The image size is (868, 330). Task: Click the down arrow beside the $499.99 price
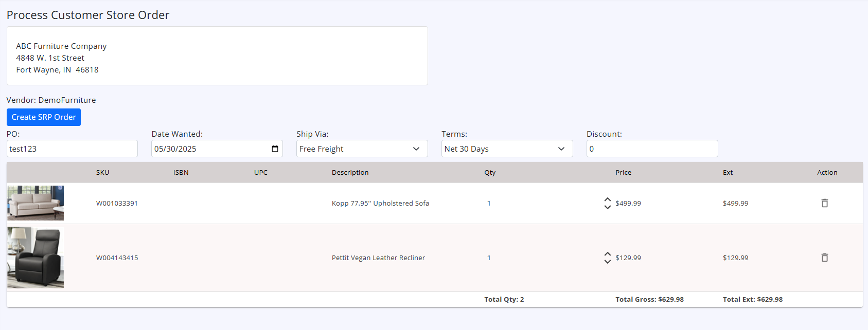608,207
